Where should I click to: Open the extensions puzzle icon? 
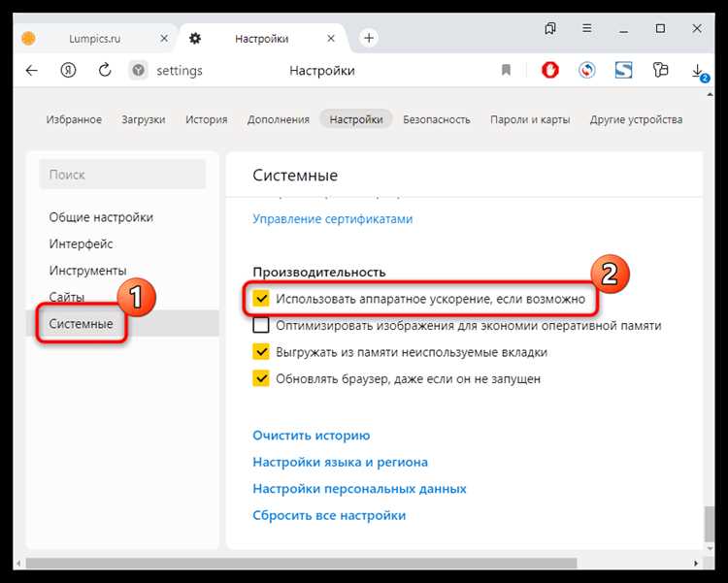pyautogui.click(x=660, y=71)
